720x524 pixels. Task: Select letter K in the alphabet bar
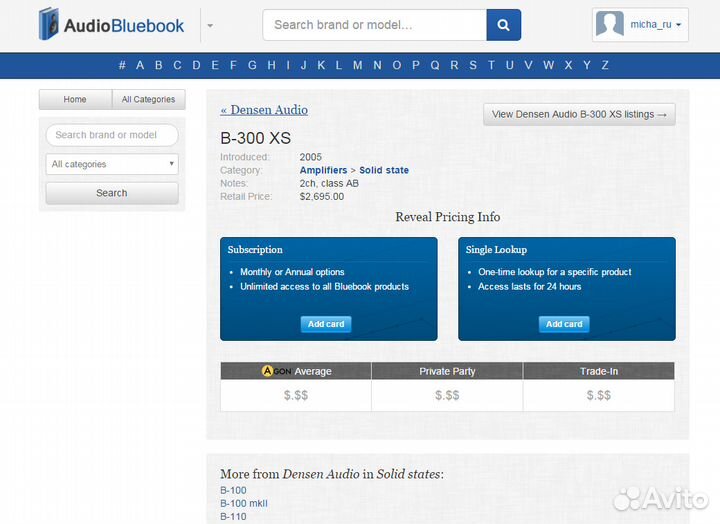point(321,65)
